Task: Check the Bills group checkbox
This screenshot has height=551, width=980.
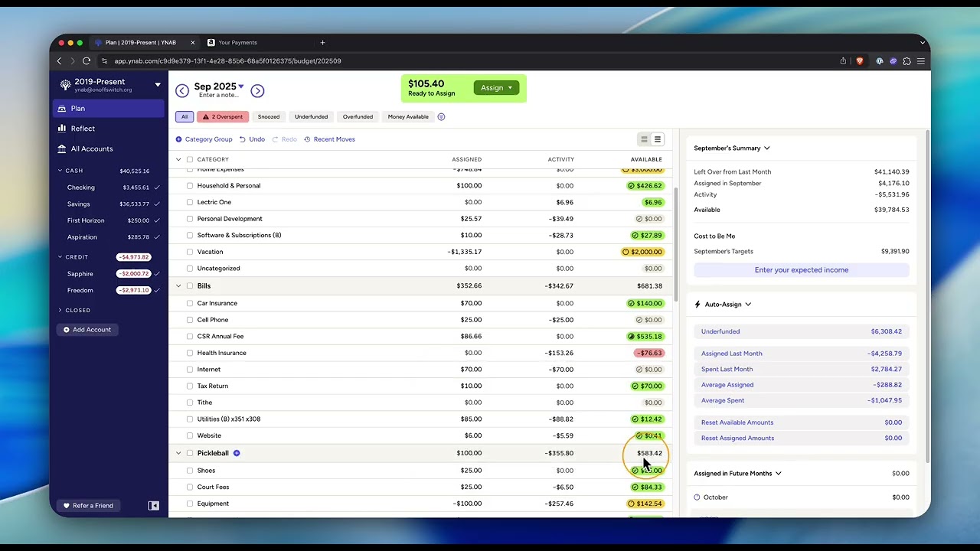Action: click(x=190, y=286)
